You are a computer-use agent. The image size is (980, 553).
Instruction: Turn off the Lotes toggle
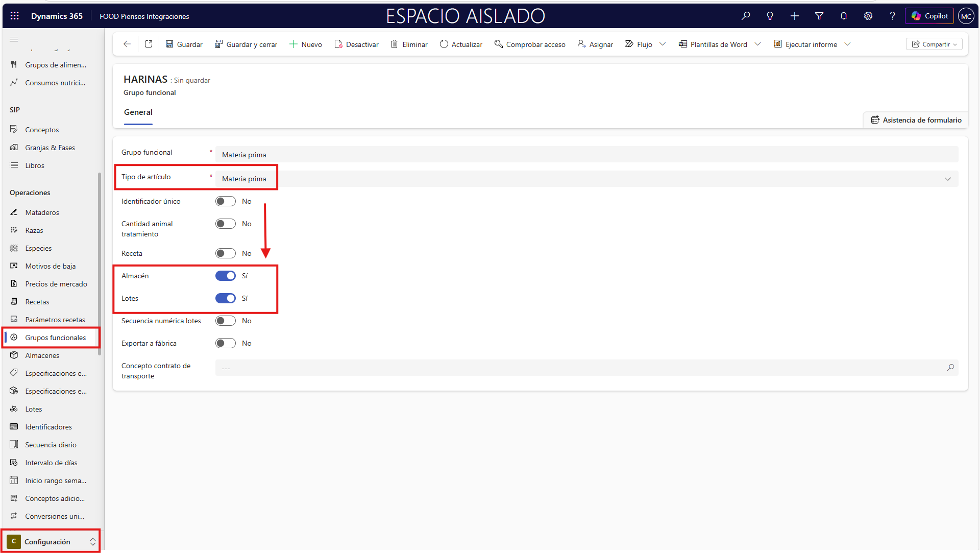[x=225, y=298]
